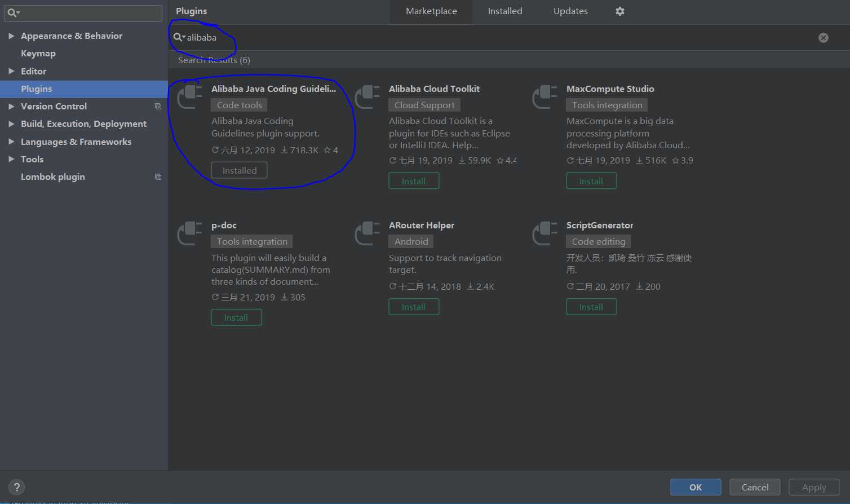The image size is (850, 504).
Task: Open Alibaba Cloud Toolkit plugin title
Action: click(x=434, y=89)
